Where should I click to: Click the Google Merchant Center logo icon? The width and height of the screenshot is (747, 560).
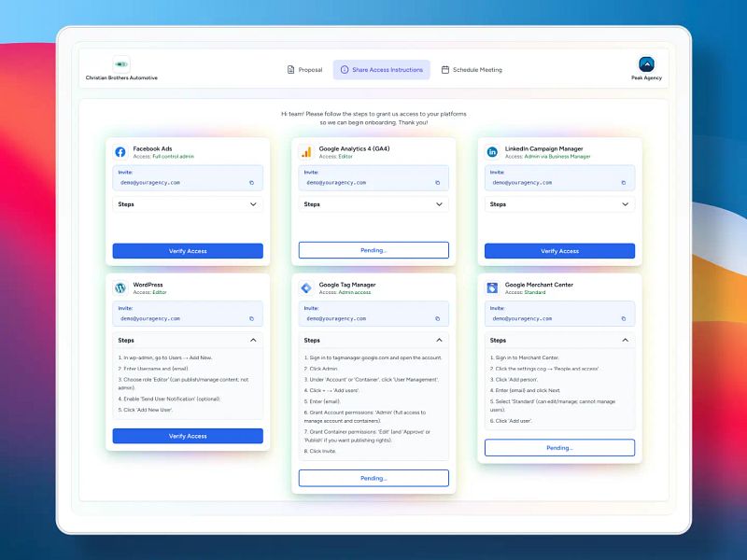[492, 287]
